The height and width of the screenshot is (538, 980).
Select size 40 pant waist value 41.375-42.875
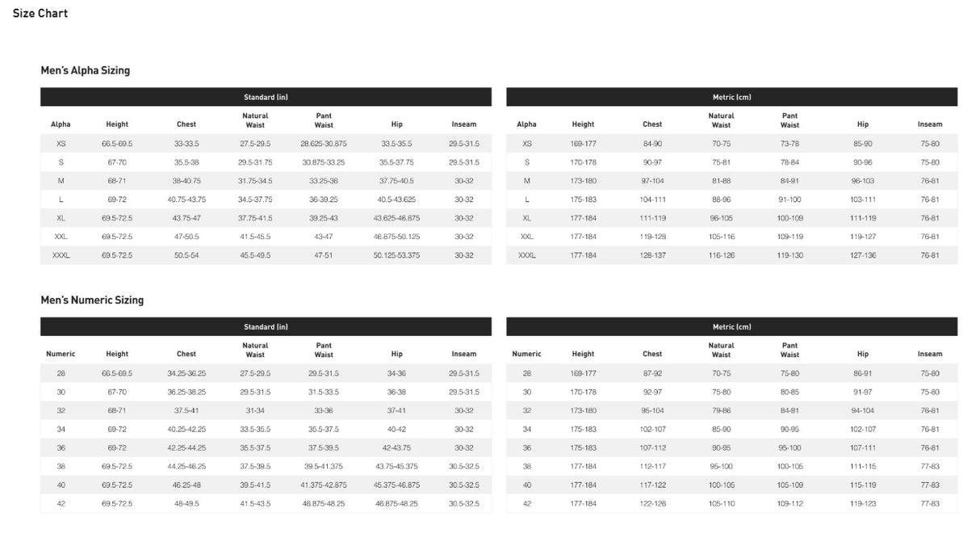coord(324,485)
